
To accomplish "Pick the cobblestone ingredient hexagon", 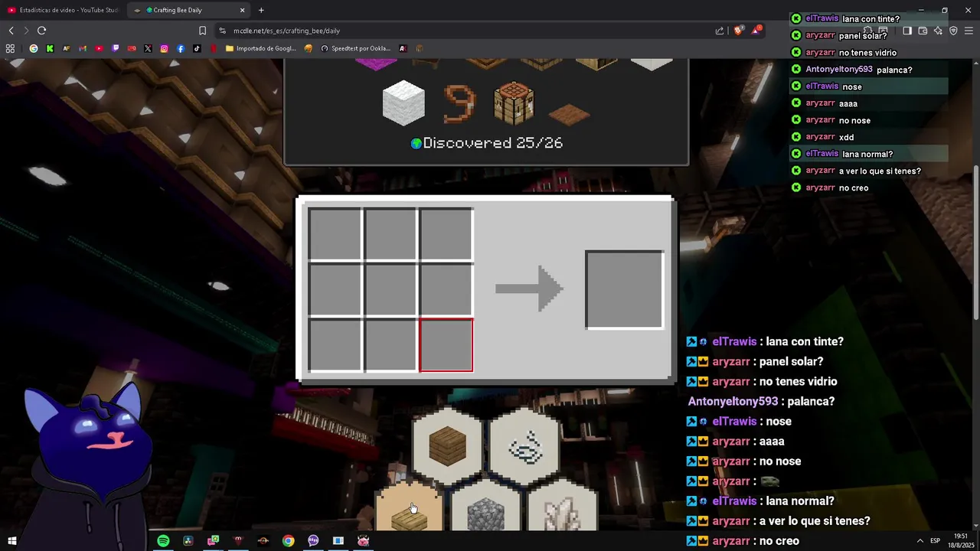I will (x=486, y=506).
